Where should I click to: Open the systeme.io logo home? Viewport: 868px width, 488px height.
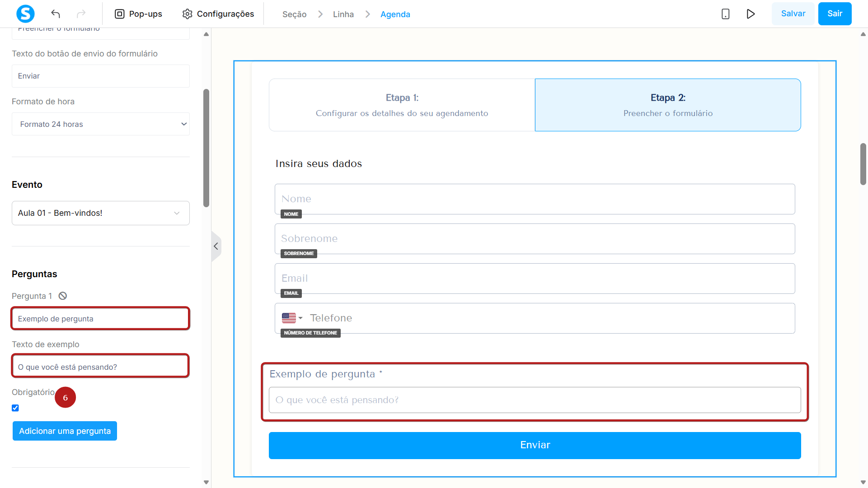click(25, 14)
